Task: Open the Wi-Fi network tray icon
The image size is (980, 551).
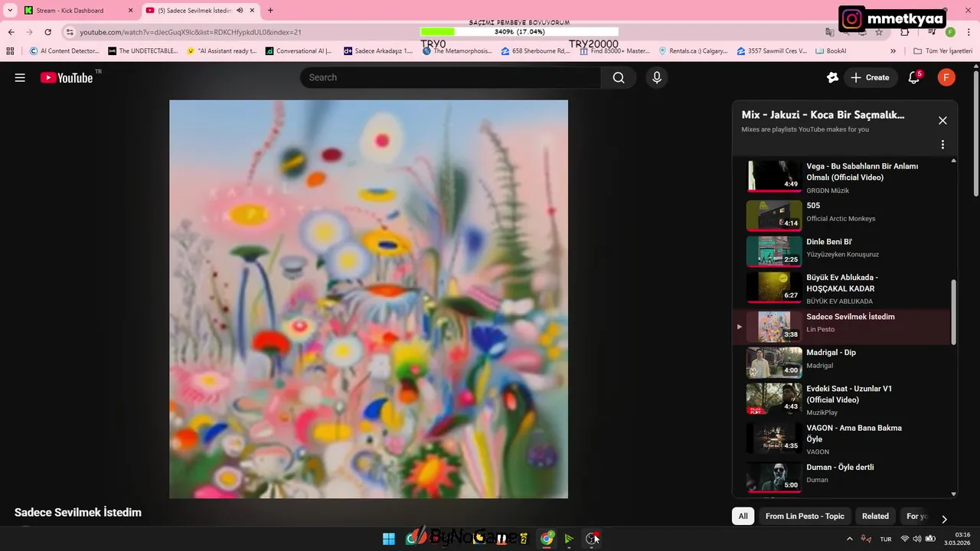Action: [x=905, y=539]
